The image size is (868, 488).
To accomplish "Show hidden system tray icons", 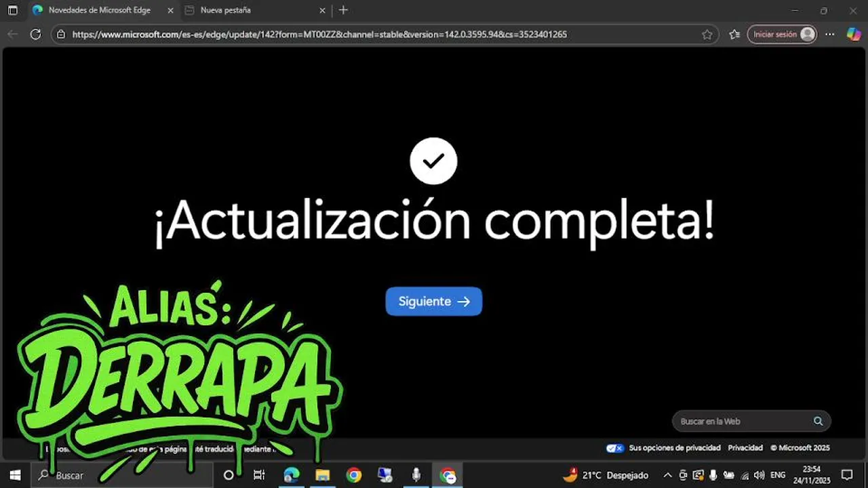I will pyautogui.click(x=667, y=475).
